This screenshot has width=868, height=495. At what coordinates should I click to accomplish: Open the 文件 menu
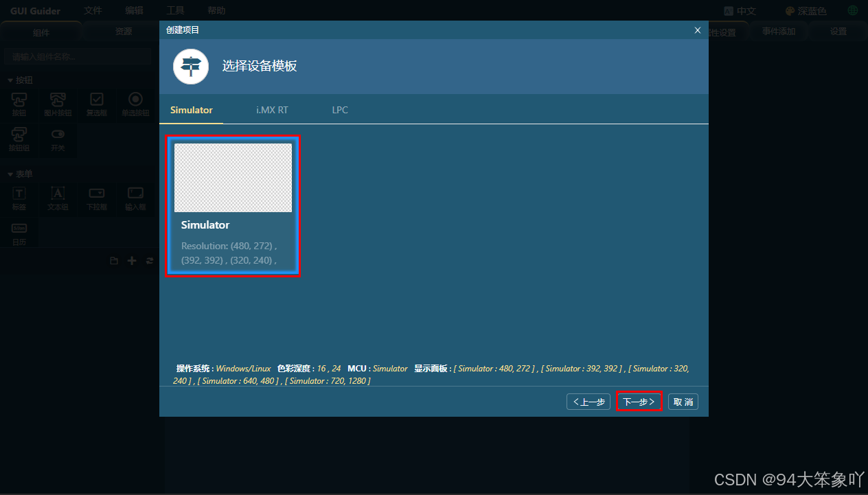(93, 11)
